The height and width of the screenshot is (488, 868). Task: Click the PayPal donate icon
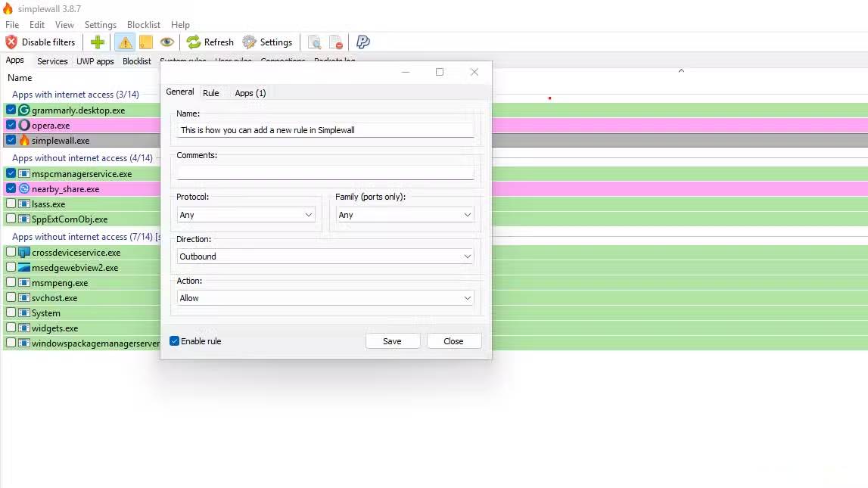(362, 42)
